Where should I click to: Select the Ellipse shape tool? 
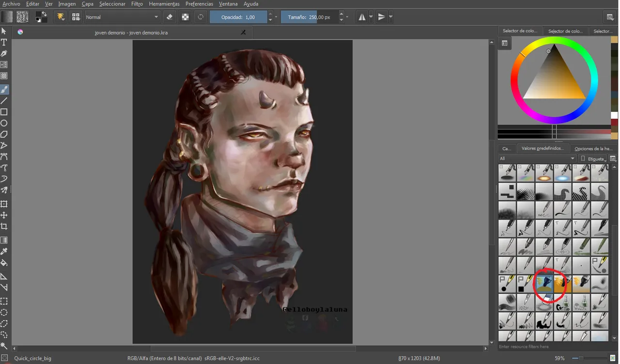coord(4,123)
